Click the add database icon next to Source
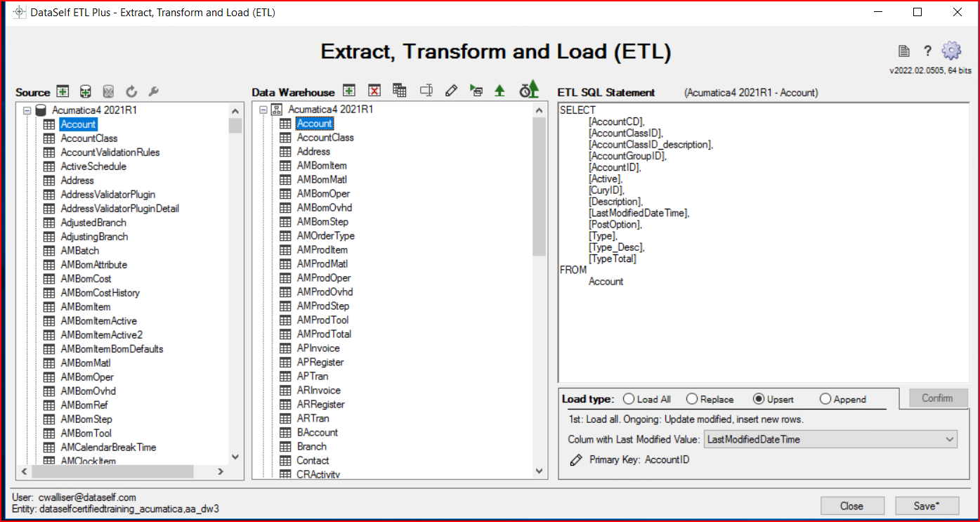This screenshot has height=522, width=980. coord(85,91)
